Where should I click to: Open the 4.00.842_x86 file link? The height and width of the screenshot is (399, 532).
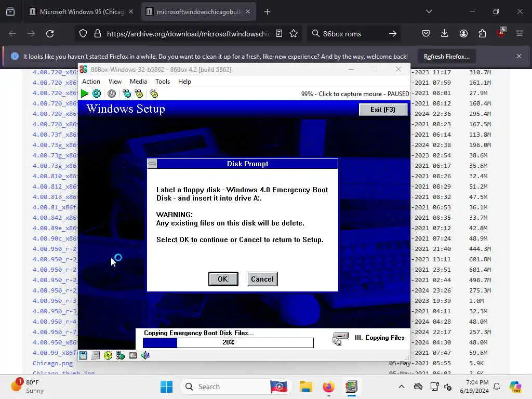55,218
